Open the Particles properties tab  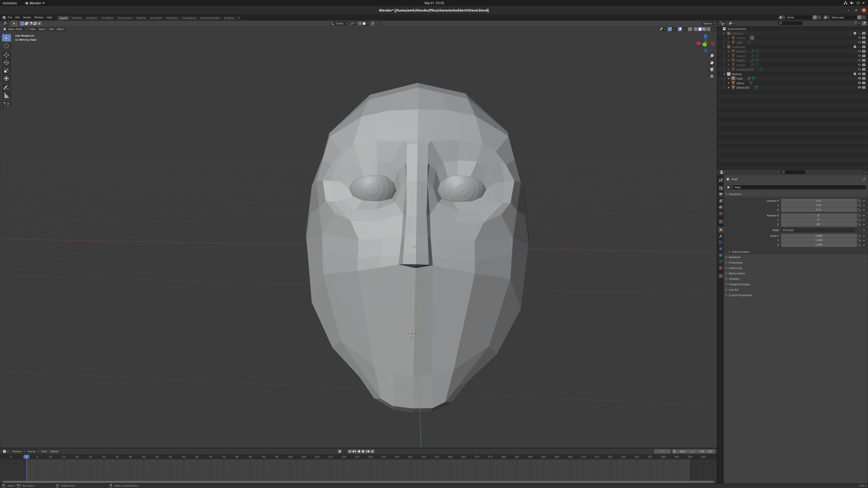click(x=721, y=242)
